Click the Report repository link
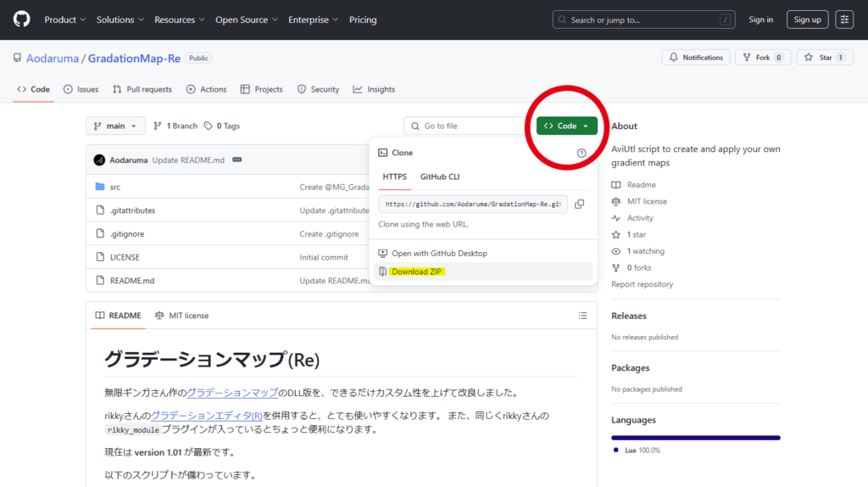 643,284
